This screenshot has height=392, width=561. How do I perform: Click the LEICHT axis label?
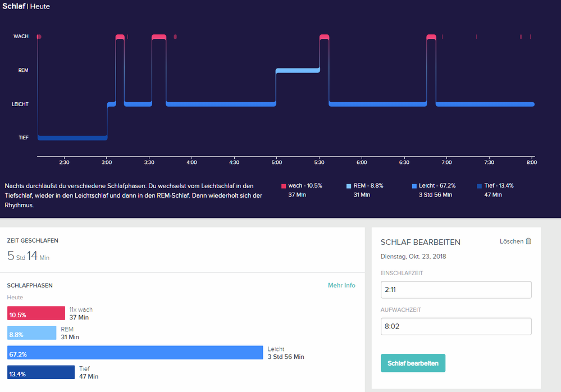click(20, 104)
